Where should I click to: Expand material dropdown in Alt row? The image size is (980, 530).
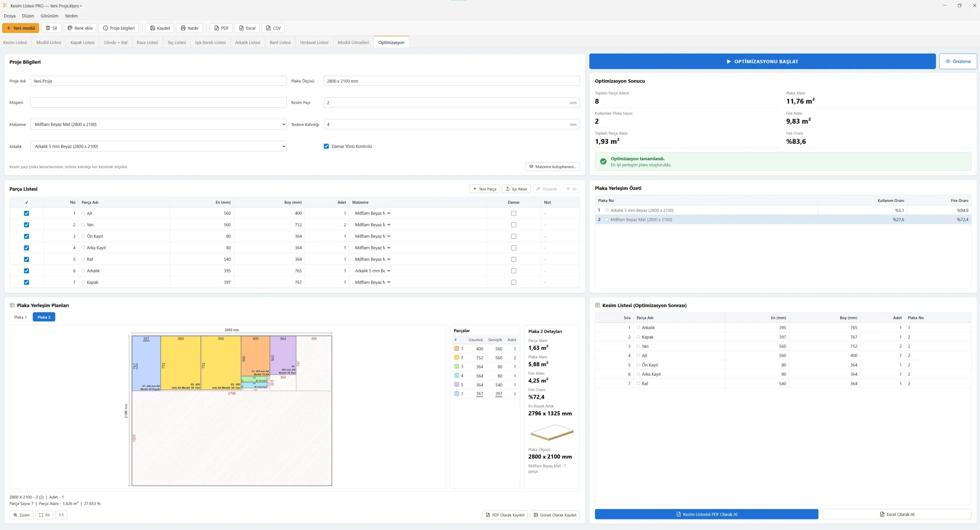(372, 213)
